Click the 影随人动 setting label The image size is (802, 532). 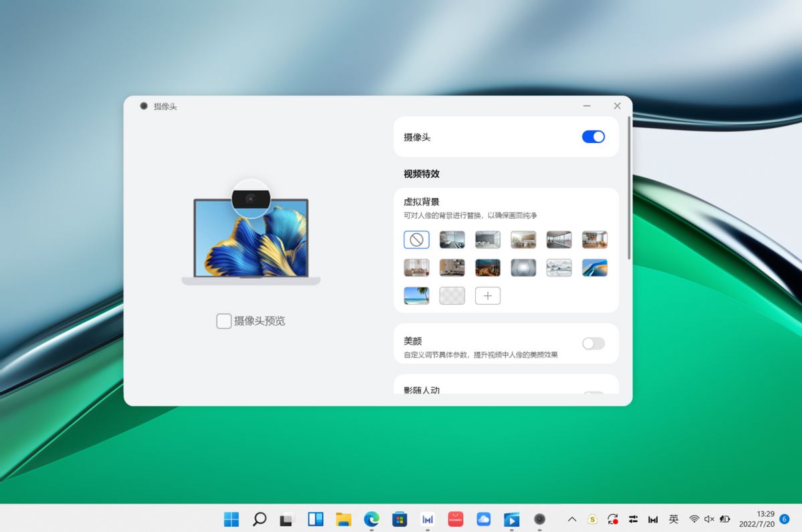(x=422, y=390)
